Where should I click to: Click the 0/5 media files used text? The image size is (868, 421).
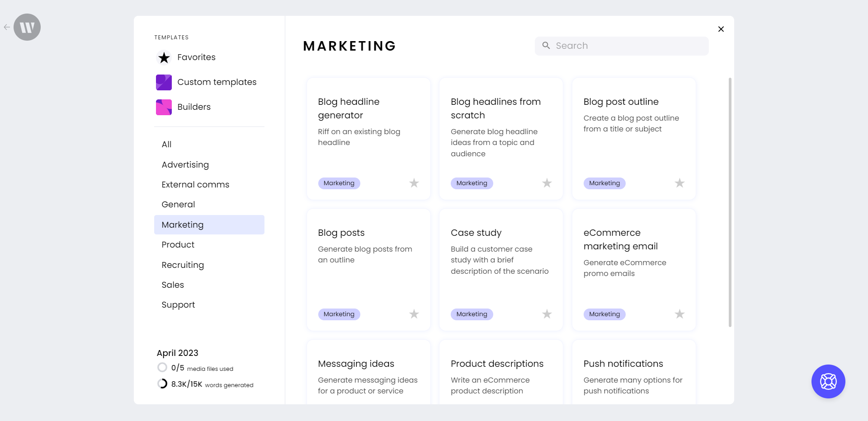202,368
